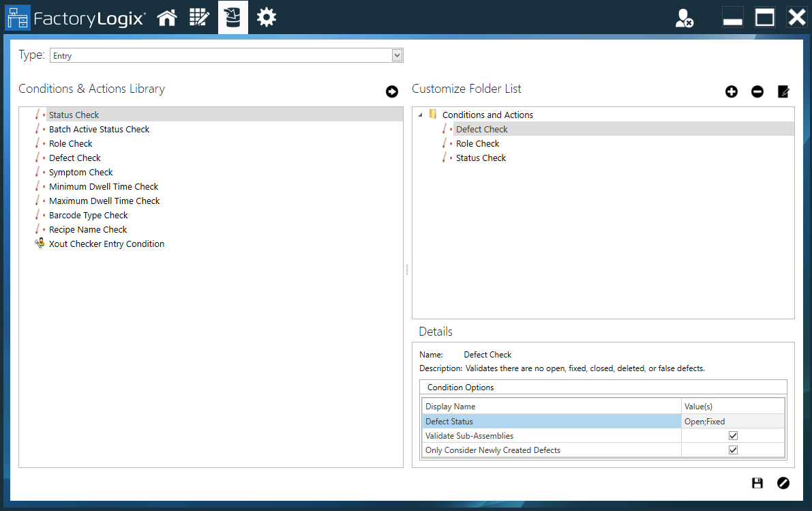Click the remove (minus) folder list icon
The image size is (812, 511).
tap(757, 91)
